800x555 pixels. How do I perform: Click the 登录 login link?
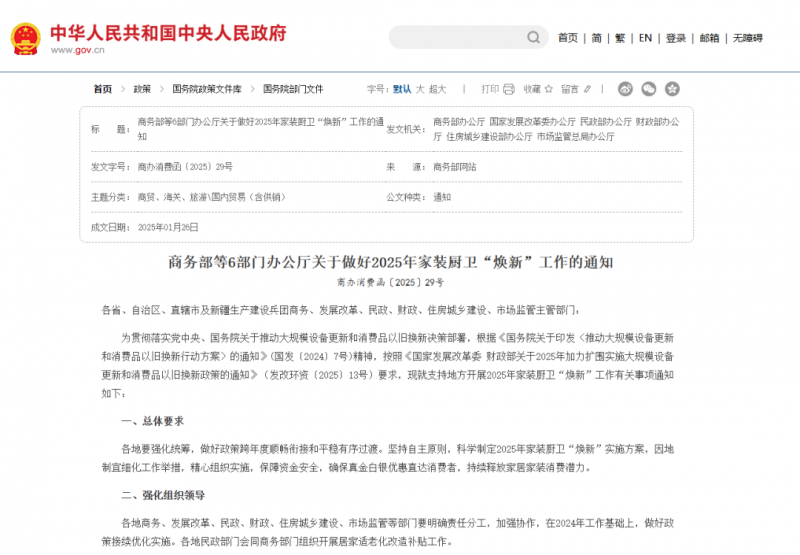(x=676, y=38)
